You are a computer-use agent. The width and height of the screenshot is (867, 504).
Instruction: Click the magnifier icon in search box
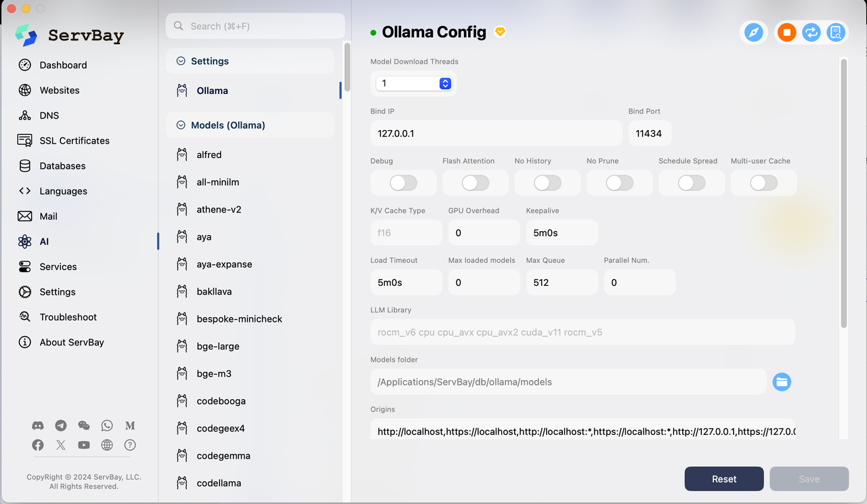point(179,26)
